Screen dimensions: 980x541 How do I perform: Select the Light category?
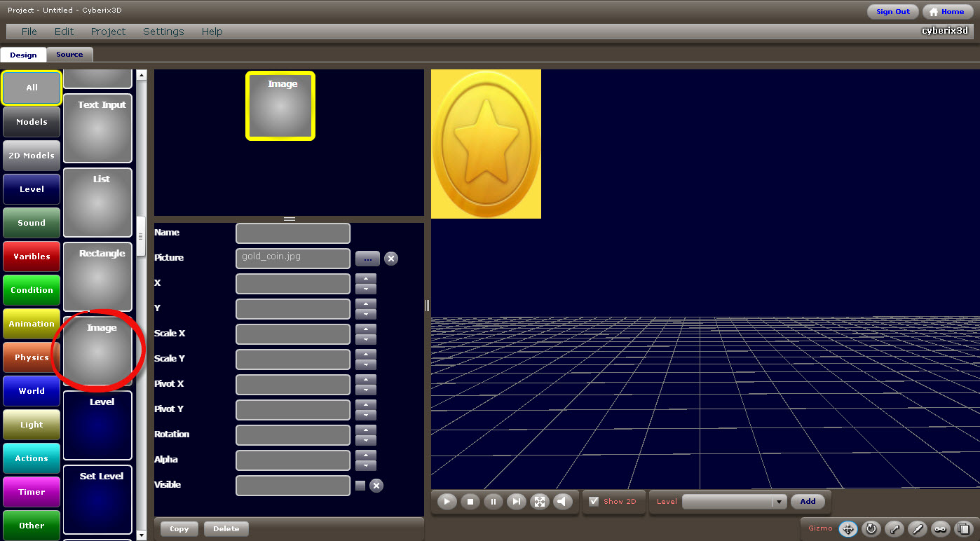[32, 425]
